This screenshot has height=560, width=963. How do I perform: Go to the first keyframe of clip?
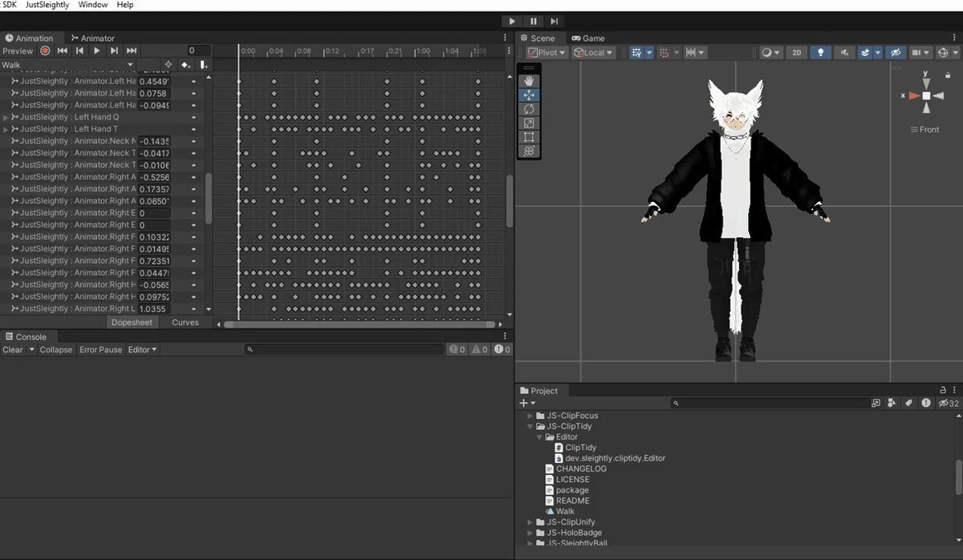(x=62, y=51)
